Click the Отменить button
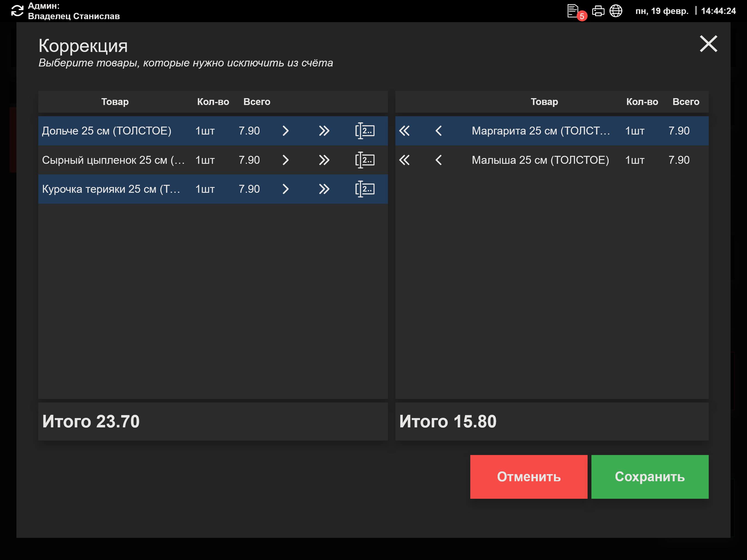This screenshot has height=560, width=747. 529,477
